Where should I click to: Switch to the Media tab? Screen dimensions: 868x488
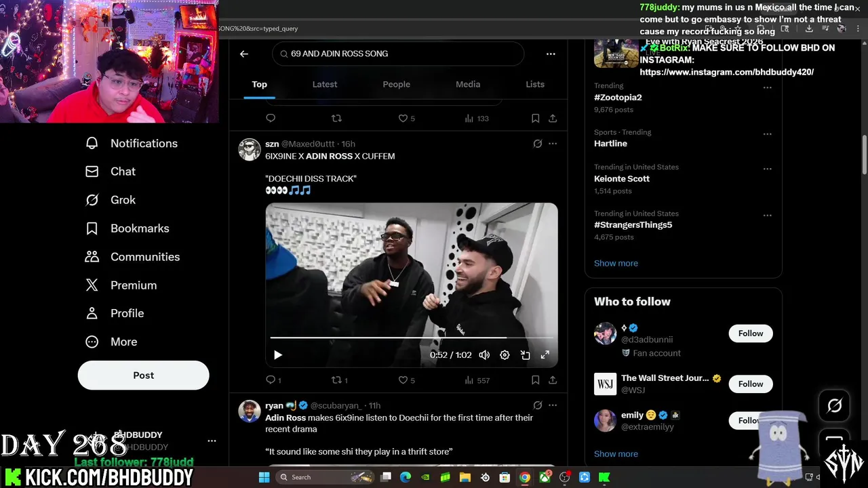[468, 84]
